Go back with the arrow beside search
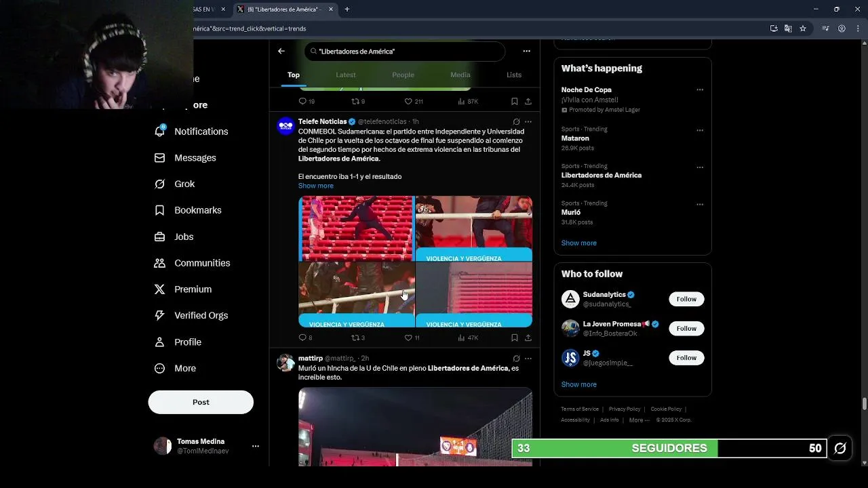 281,51
